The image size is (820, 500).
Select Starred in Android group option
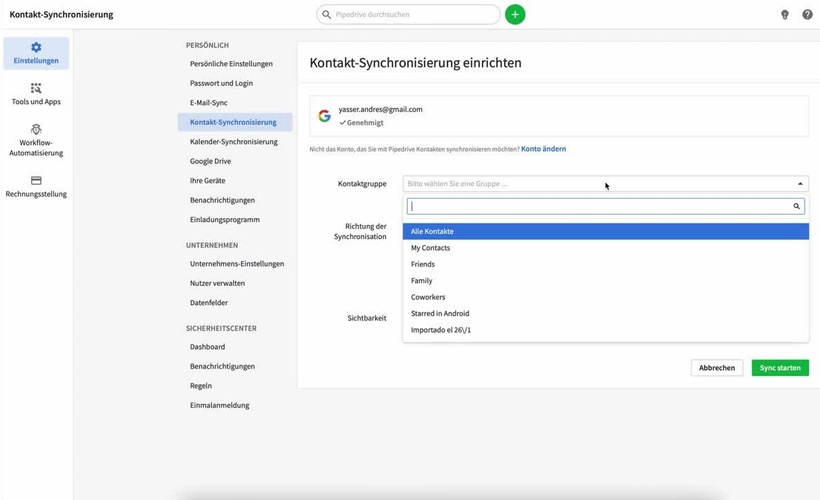pos(440,314)
